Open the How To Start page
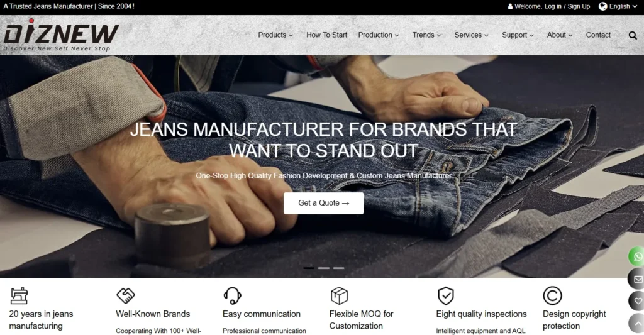The width and height of the screenshot is (644, 335). [326, 35]
